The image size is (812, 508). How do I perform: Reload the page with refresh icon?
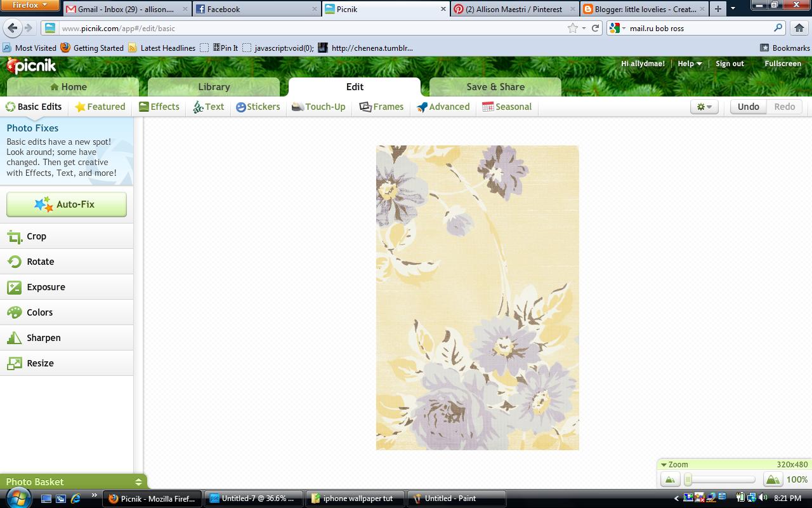pyautogui.click(x=595, y=28)
